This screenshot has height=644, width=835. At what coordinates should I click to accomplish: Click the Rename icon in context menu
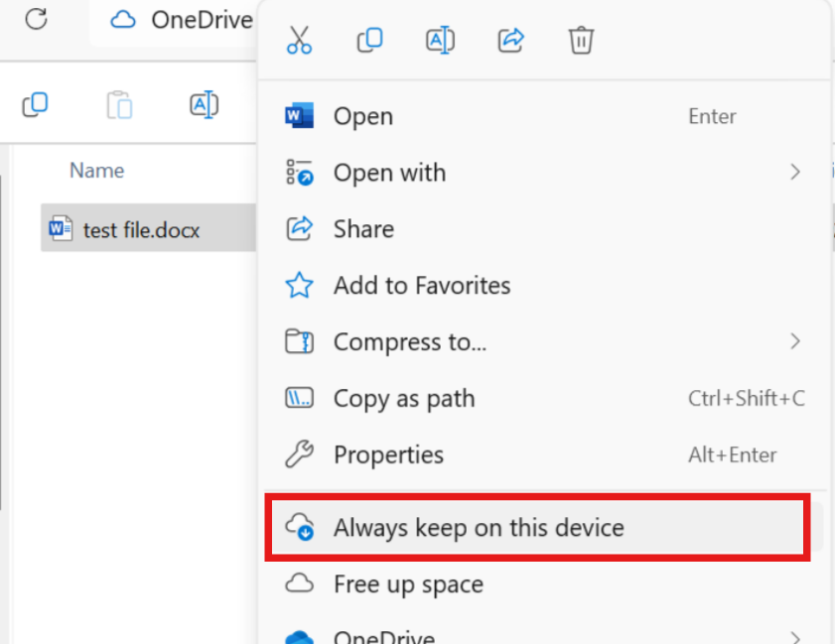pyautogui.click(x=440, y=40)
